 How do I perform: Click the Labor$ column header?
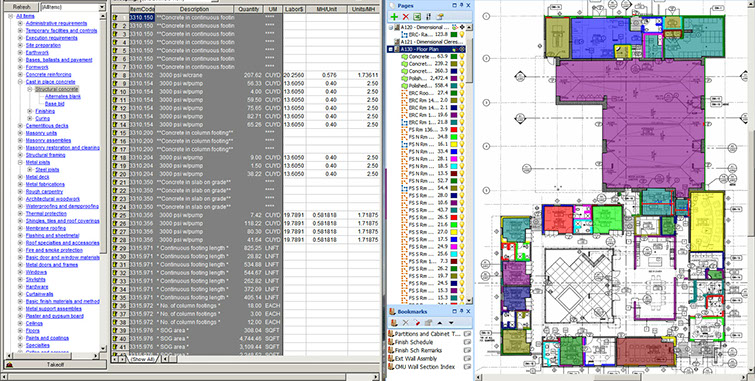click(x=294, y=9)
